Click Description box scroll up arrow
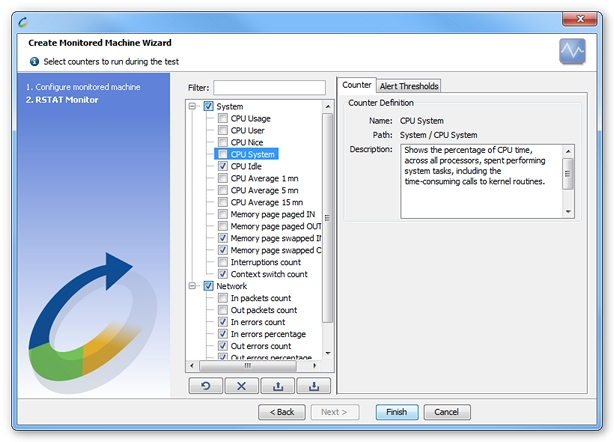 click(x=568, y=151)
